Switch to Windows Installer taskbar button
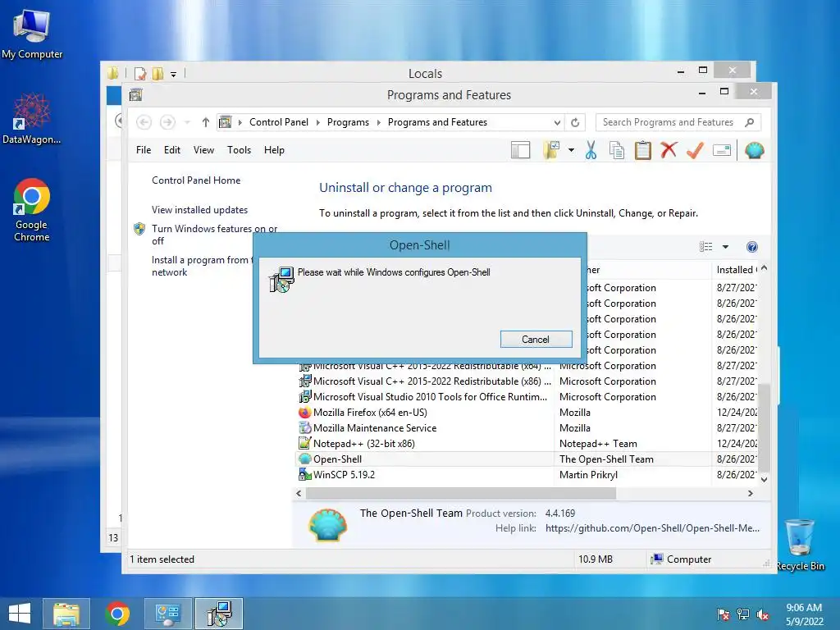The height and width of the screenshot is (630, 840). click(219, 614)
